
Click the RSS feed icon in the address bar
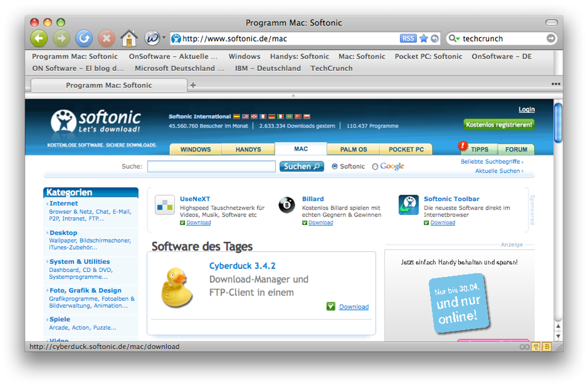[408, 38]
